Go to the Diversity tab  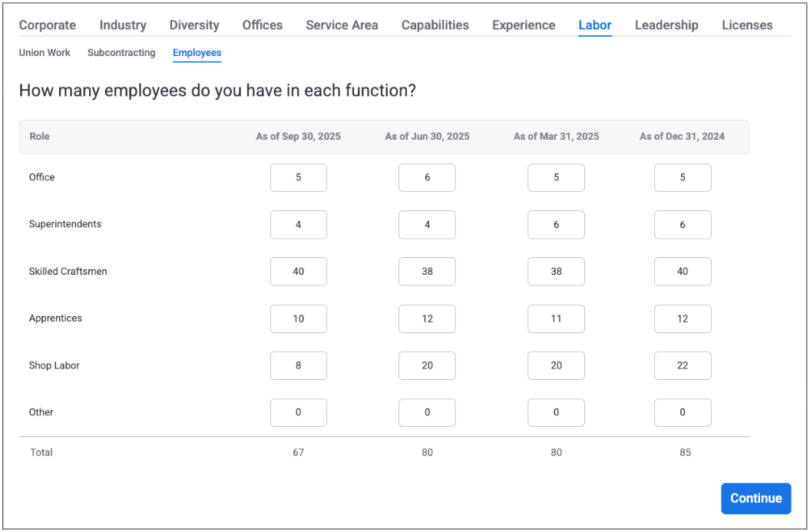(x=194, y=25)
